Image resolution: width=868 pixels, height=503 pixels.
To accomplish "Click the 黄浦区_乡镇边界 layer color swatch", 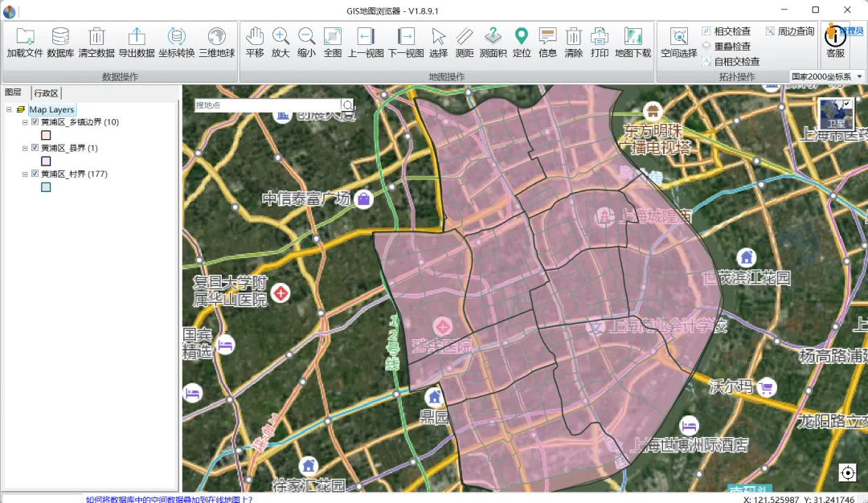I will (46, 135).
